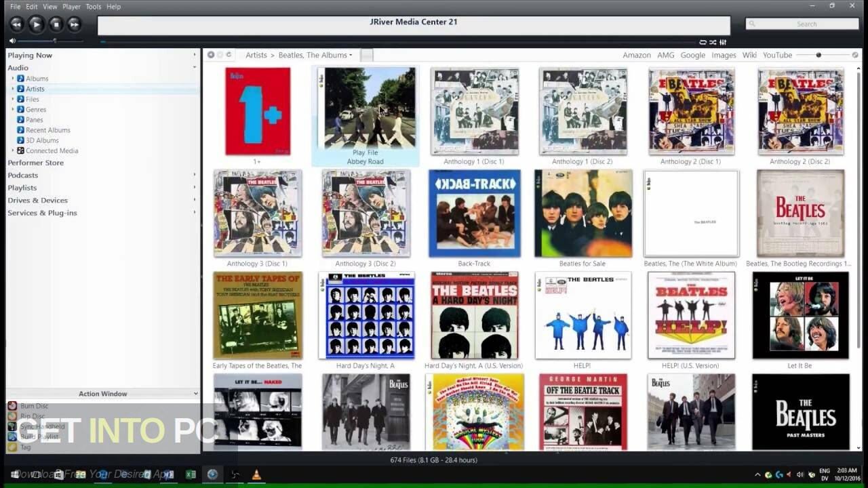This screenshot has height=488, width=868.
Task: Click the clock showing 2:03 AM
Action: pos(846,470)
